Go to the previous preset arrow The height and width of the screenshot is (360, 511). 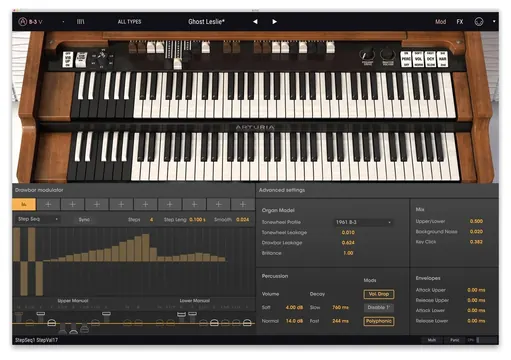[x=255, y=22]
